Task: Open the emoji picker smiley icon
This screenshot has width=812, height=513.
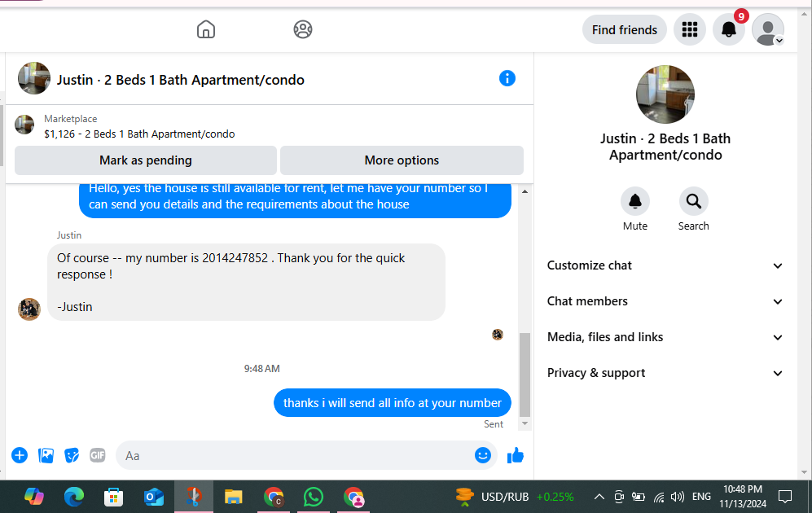Action: click(x=483, y=455)
